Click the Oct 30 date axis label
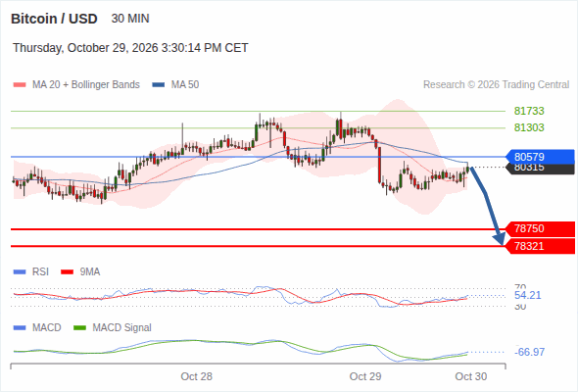The height and width of the screenshot is (392, 578). pos(471,376)
